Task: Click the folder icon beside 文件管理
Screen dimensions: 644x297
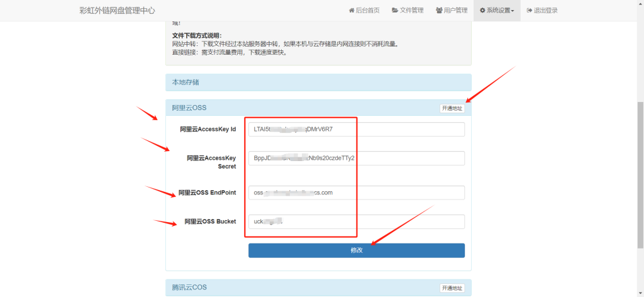Action: tap(395, 10)
